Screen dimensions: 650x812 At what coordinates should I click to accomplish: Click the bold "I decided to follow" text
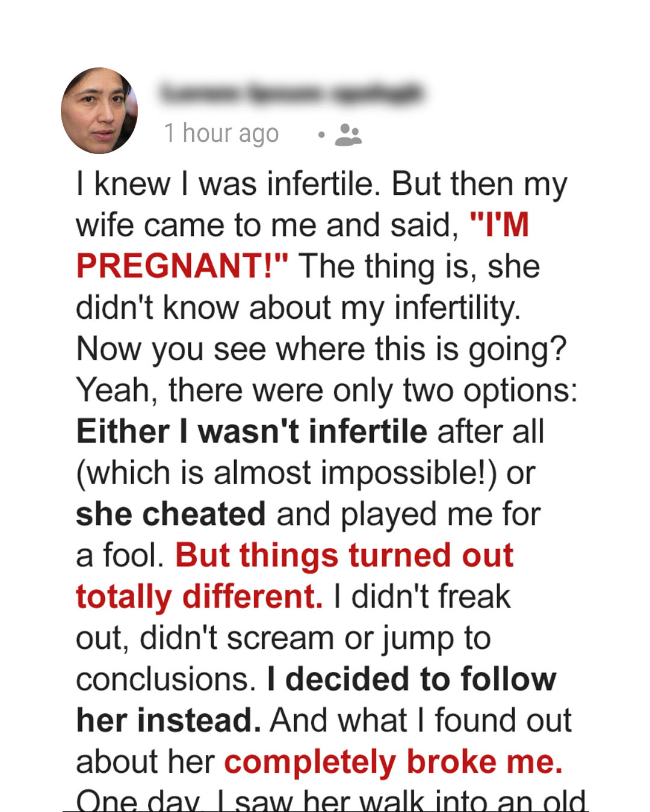click(x=412, y=679)
